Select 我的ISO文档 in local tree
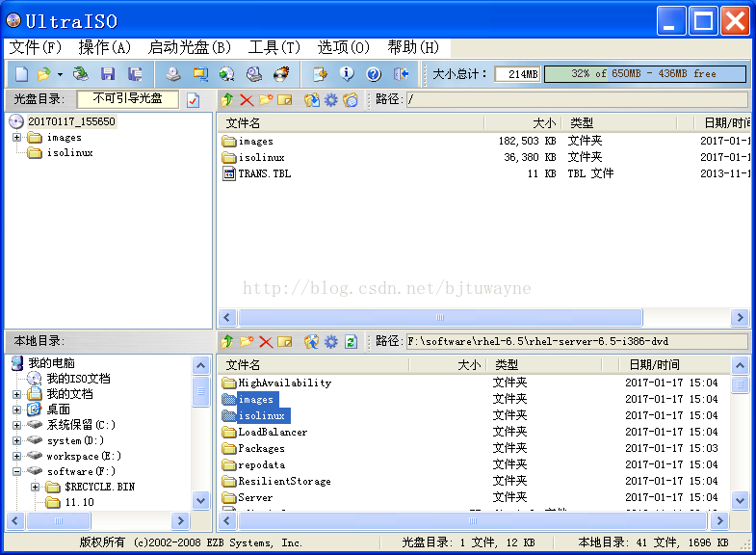 click(x=78, y=379)
